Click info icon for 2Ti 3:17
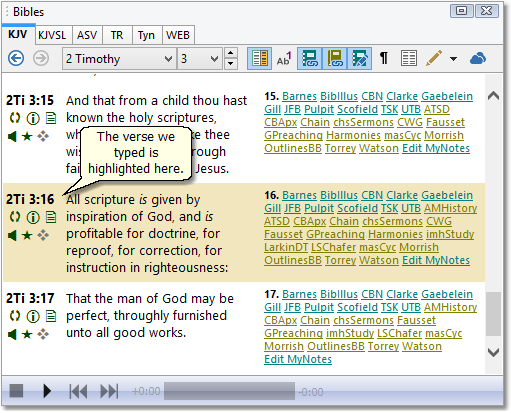 click(x=33, y=316)
